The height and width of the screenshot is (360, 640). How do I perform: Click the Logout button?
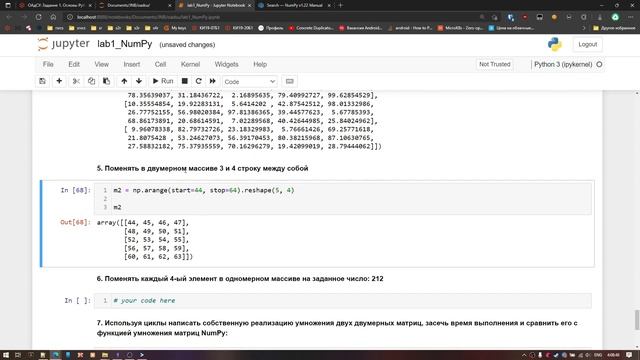588,44
